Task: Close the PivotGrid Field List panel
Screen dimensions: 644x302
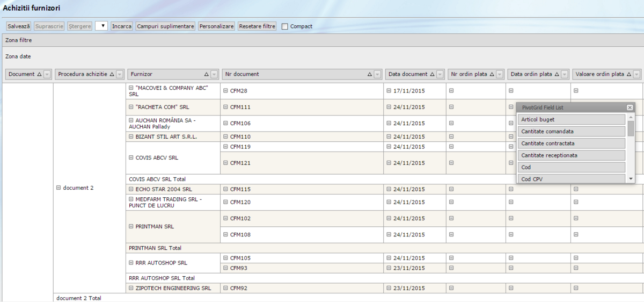Action: tap(630, 107)
